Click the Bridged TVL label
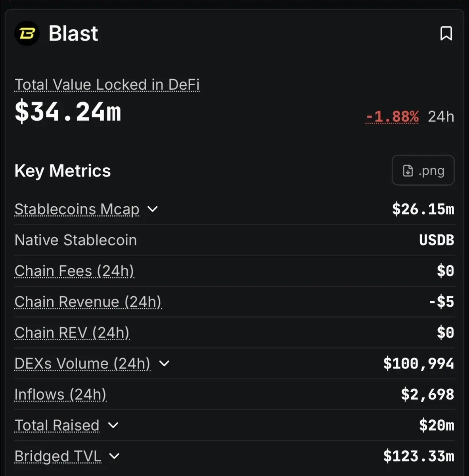The width and height of the screenshot is (469, 476). [x=58, y=456]
